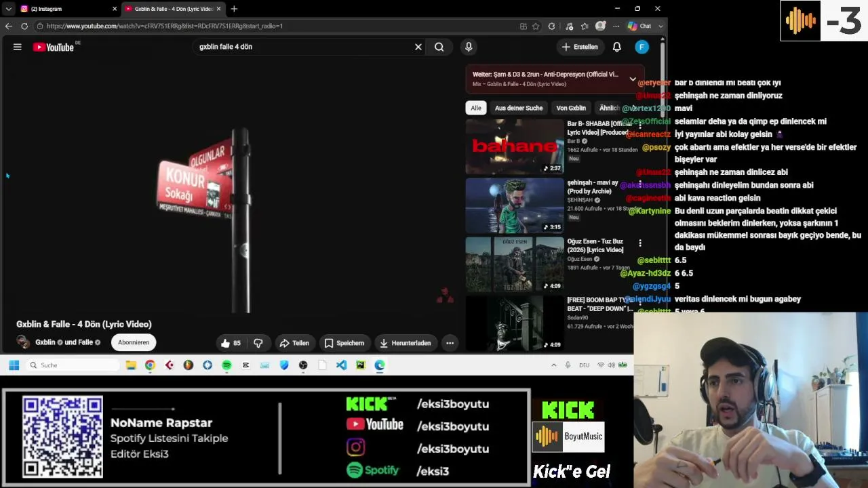Go back with the browser back arrow
The height and width of the screenshot is (488, 868).
9,26
